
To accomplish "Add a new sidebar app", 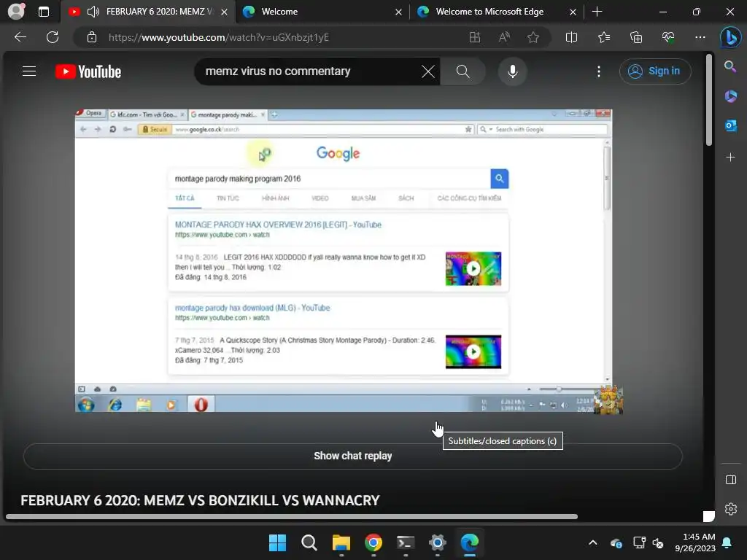I will pyautogui.click(x=730, y=157).
